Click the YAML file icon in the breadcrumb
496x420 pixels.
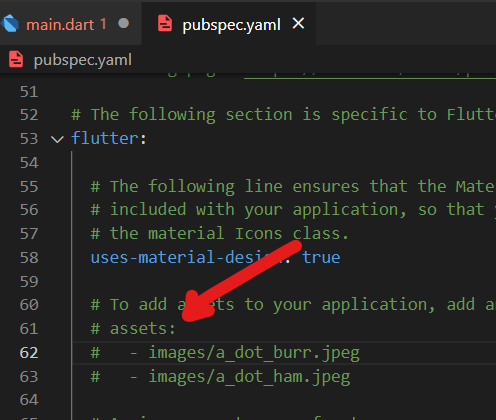point(16,59)
